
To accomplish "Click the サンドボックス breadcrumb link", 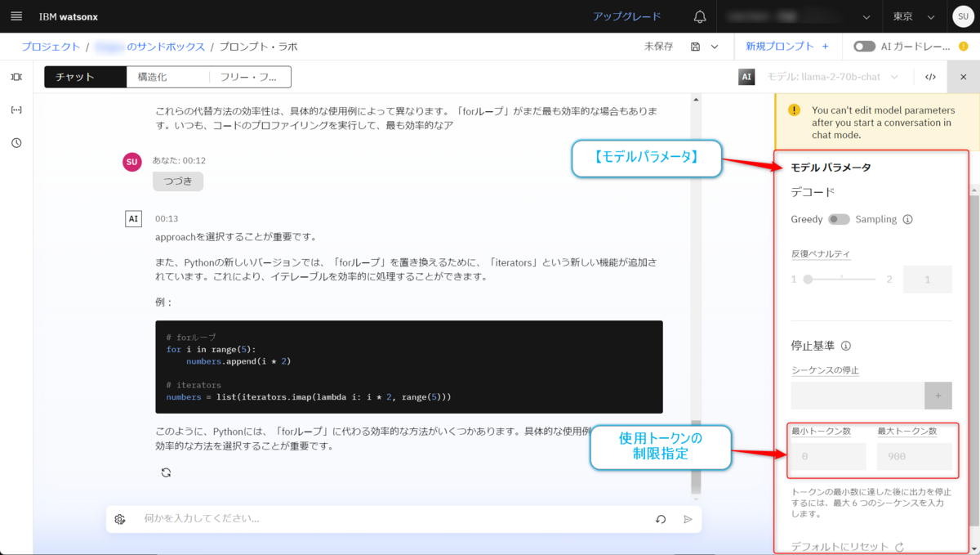I will [150, 47].
